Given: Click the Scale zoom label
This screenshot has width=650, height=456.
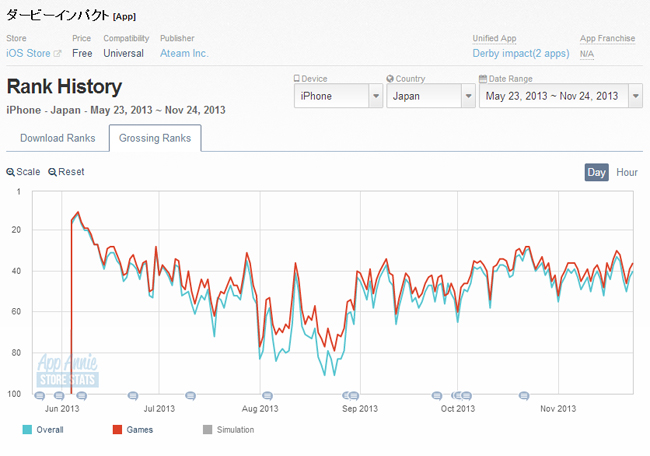Looking at the screenshot, I should tap(28, 172).
